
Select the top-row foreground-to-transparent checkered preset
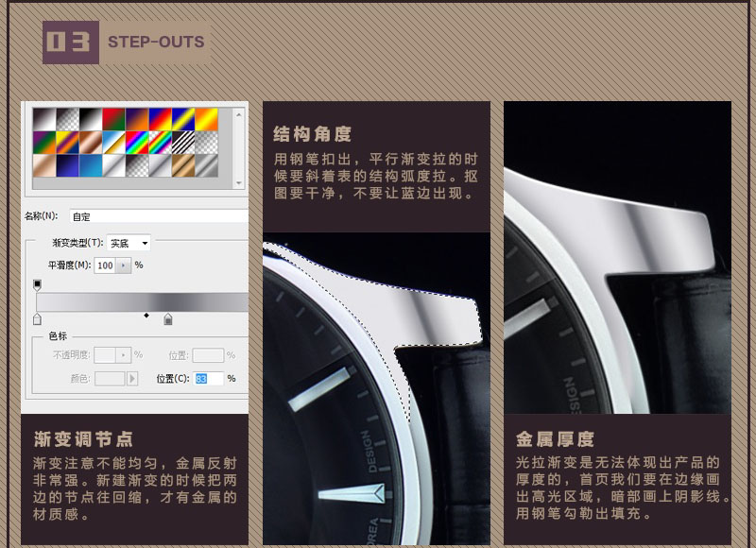point(67,119)
